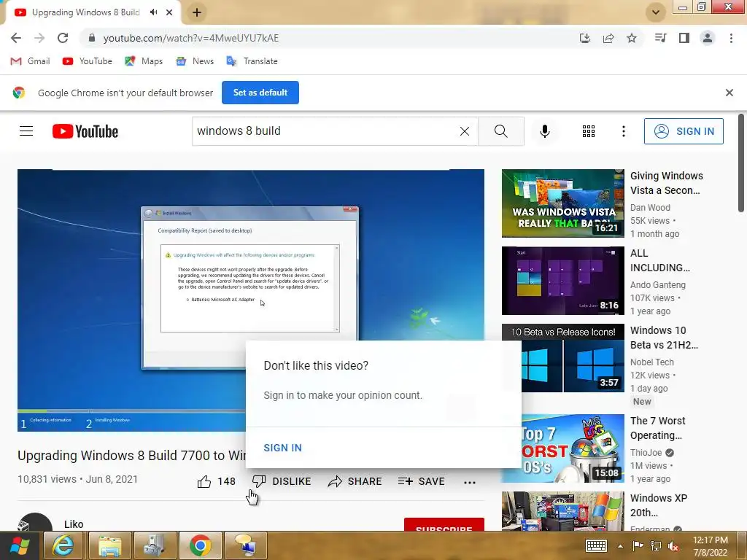747x560 pixels.
Task: Click the DISLIKE thumbs down button
Action: (x=281, y=481)
